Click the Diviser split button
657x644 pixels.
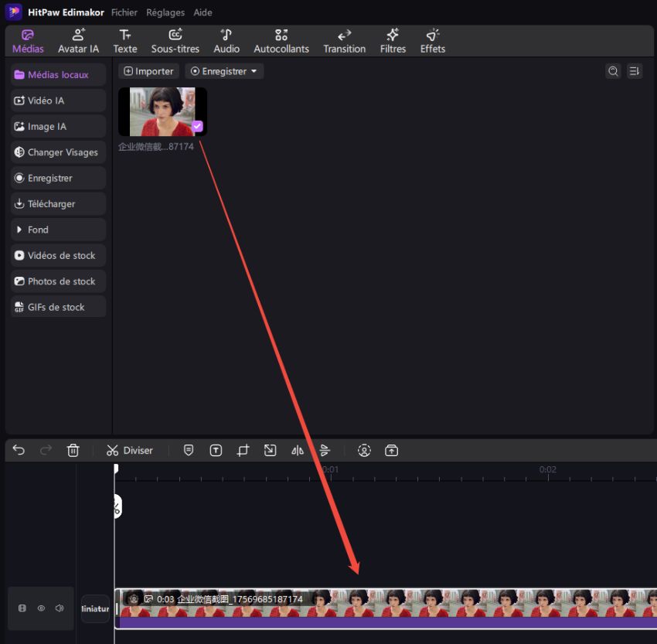click(130, 450)
